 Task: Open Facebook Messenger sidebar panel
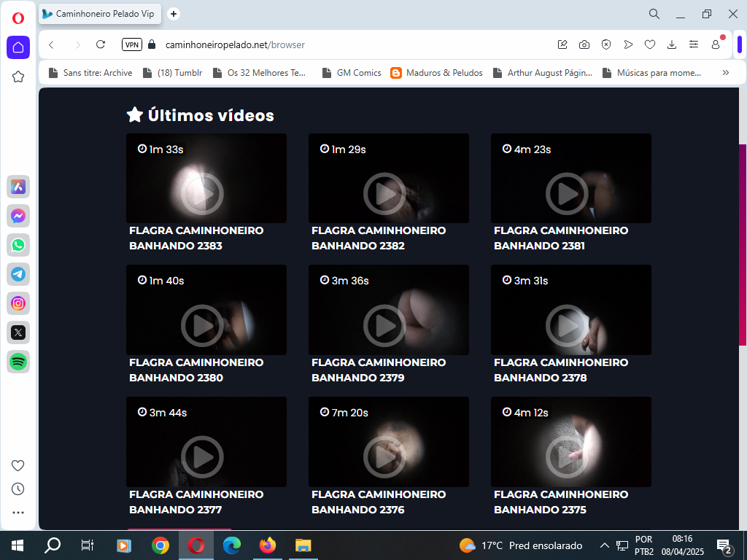[x=18, y=216]
